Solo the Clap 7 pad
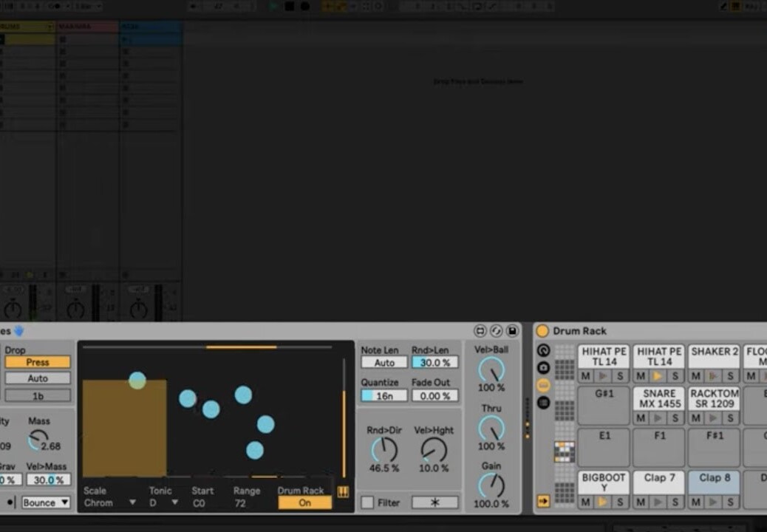Image resolution: width=767 pixels, height=532 pixels. [675, 502]
